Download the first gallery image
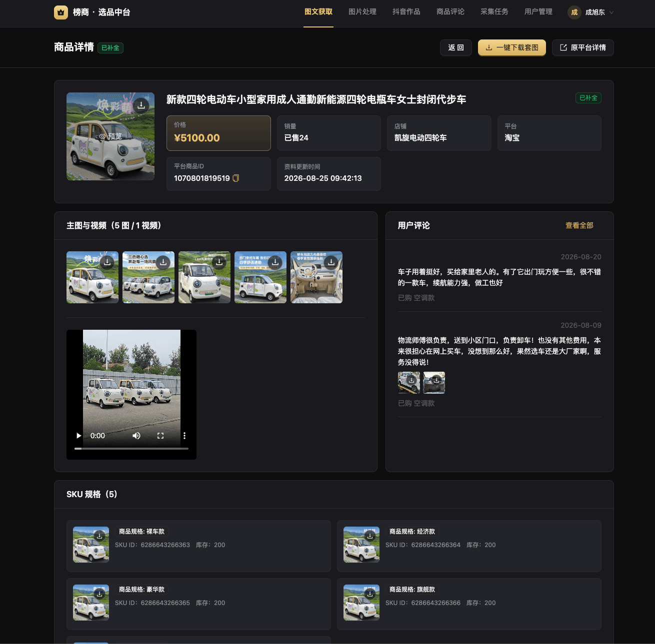 [107, 262]
